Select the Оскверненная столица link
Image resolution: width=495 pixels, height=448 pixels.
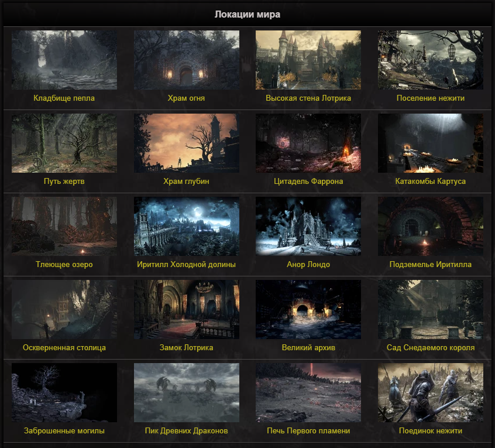click(64, 347)
